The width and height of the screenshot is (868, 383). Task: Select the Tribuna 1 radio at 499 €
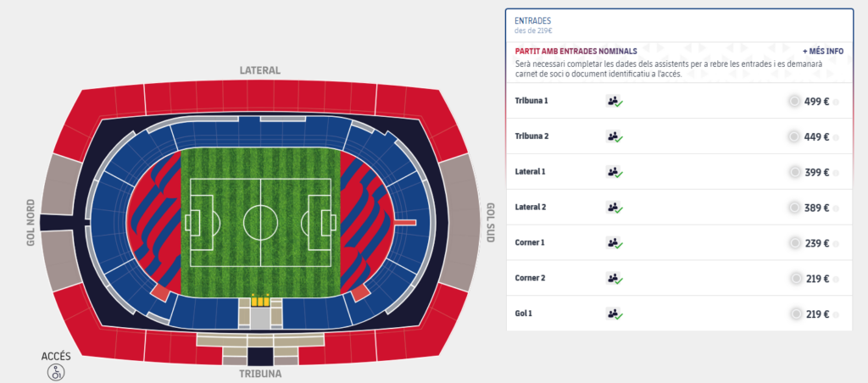[x=794, y=102]
